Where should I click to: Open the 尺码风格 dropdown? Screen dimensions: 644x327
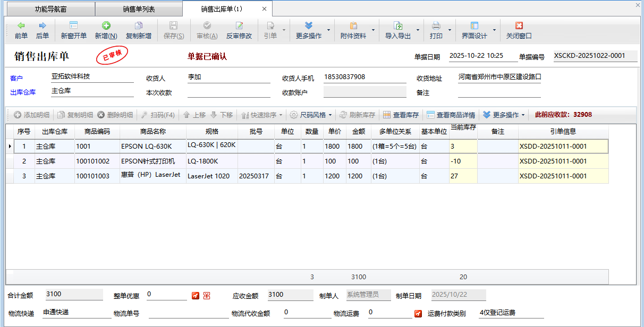pyautogui.click(x=311, y=115)
